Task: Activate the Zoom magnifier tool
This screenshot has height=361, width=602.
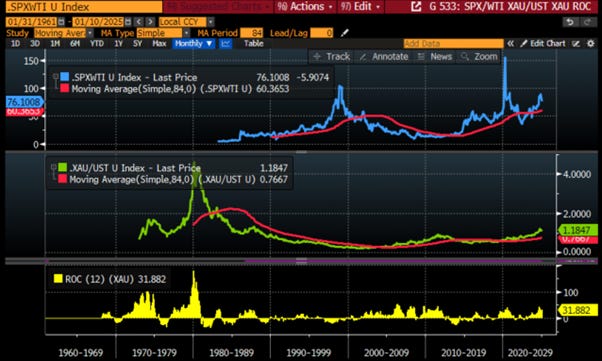Action: pos(479,57)
